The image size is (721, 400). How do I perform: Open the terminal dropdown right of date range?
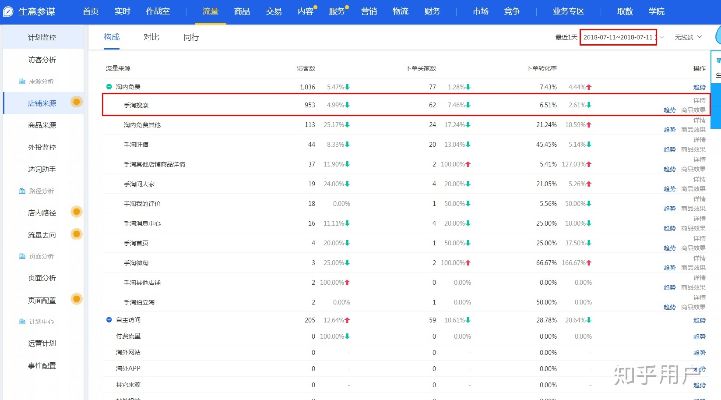point(688,37)
